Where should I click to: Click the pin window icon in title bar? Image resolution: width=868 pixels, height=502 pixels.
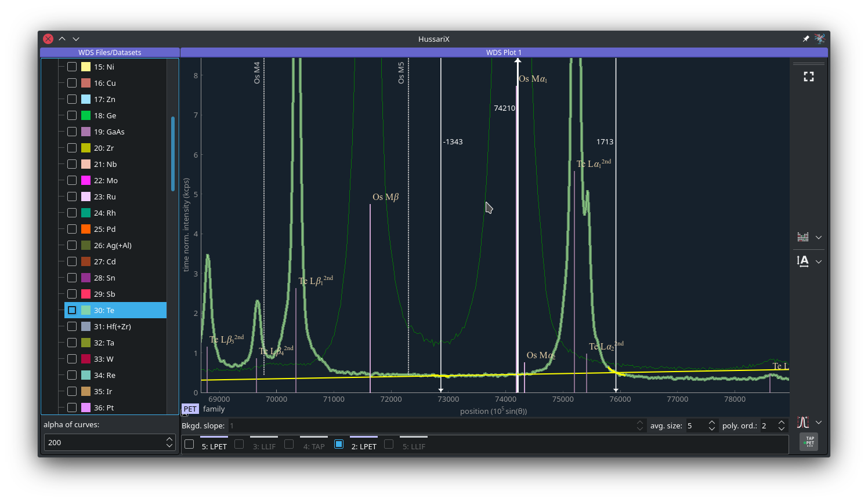click(x=805, y=39)
